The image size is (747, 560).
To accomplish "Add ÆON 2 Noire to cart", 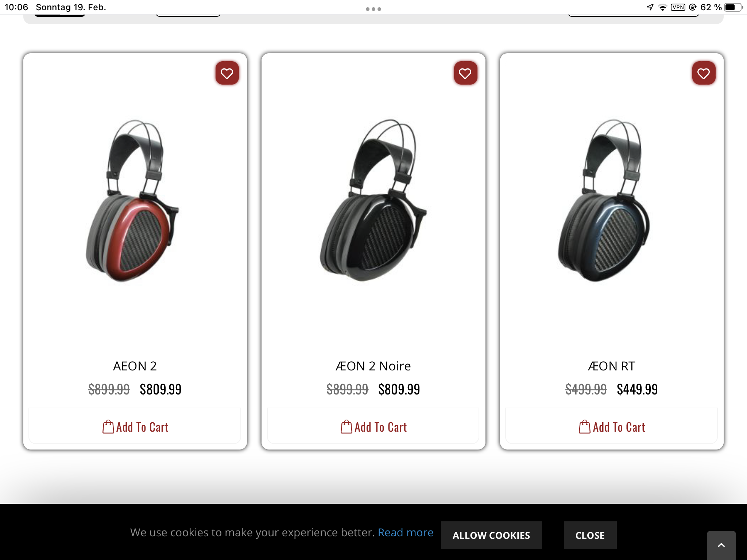I will point(373,427).
